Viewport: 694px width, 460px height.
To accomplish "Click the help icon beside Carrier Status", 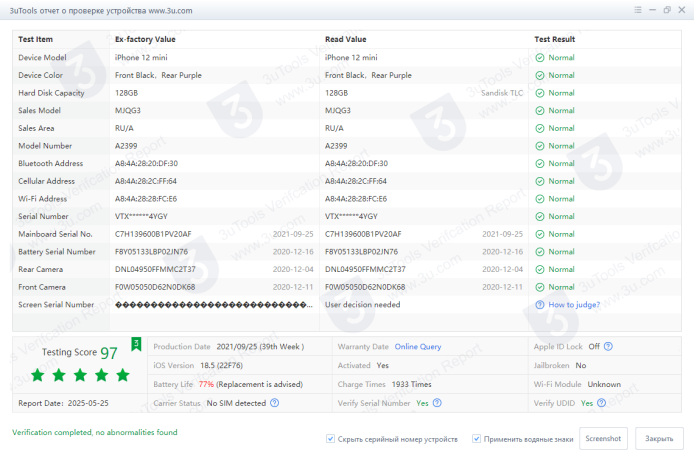I will click(x=274, y=403).
